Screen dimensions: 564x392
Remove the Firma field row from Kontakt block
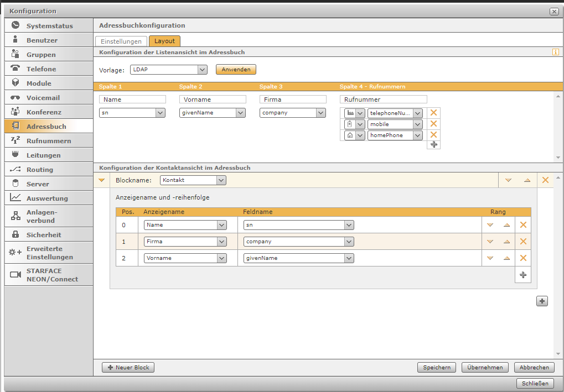point(522,242)
